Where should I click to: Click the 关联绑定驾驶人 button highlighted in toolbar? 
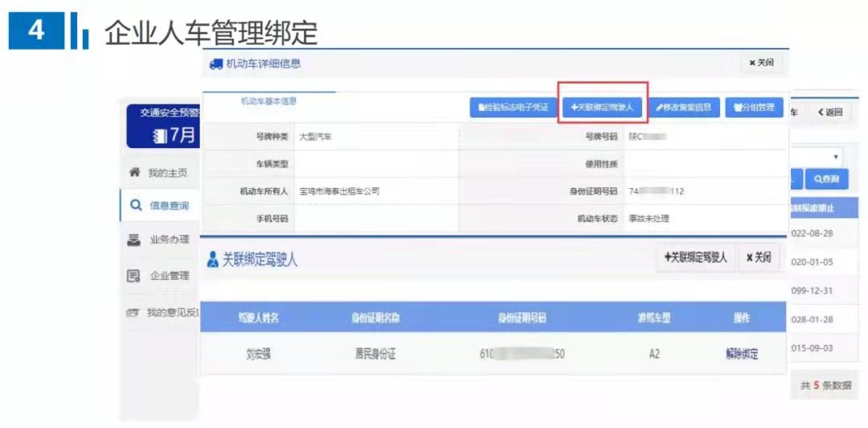coord(602,108)
